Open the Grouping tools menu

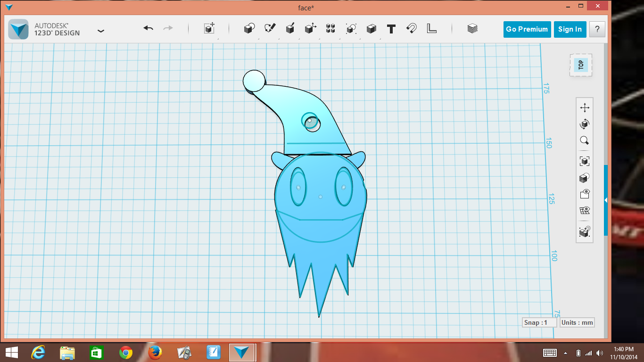click(351, 29)
